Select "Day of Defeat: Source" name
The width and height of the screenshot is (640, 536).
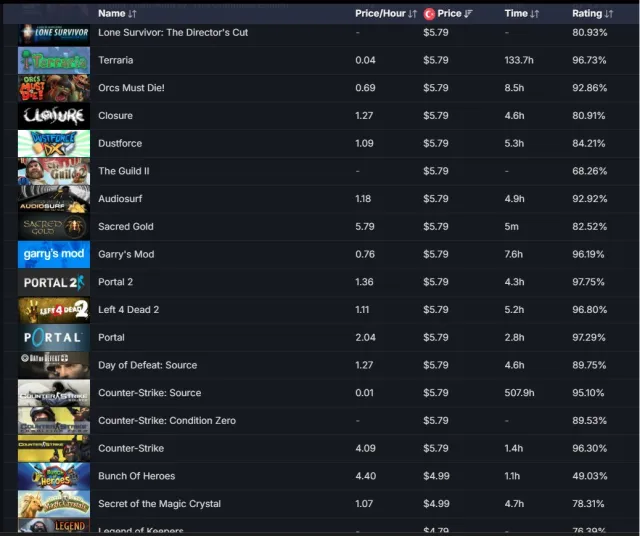pos(147,365)
